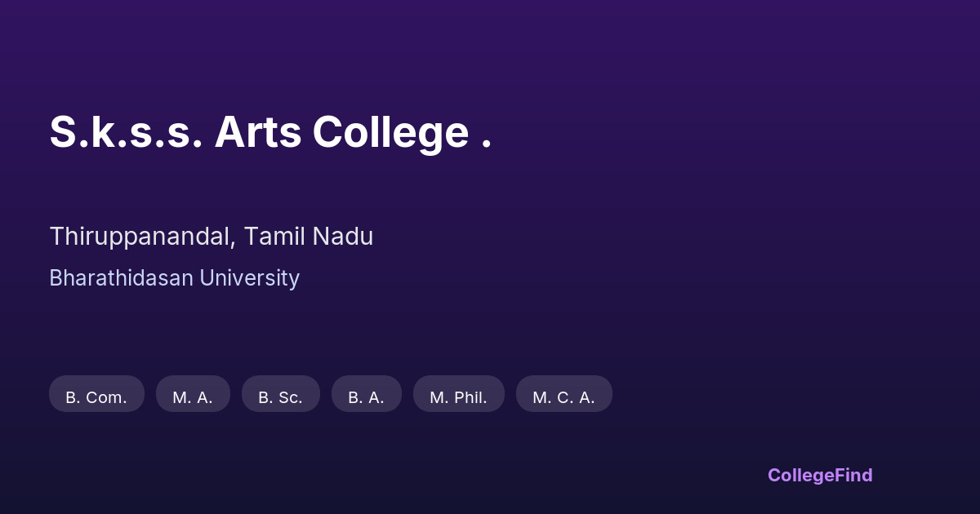Click 'S.k.s.s.' in the college title
This screenshot has width=980, height=514.
click(x=126, y=132)
